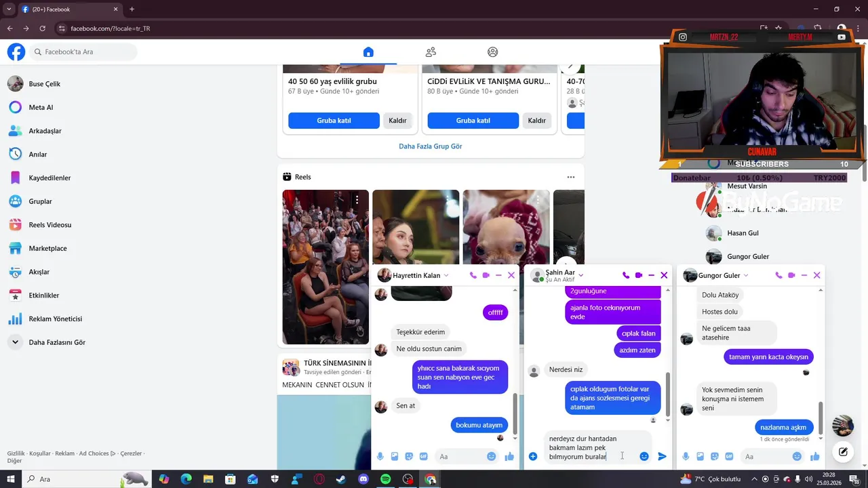The height and width of the screenshot is (488, 868).
Task: Open emoji picker in Şahin Aar chat
Action: point(644,456)
